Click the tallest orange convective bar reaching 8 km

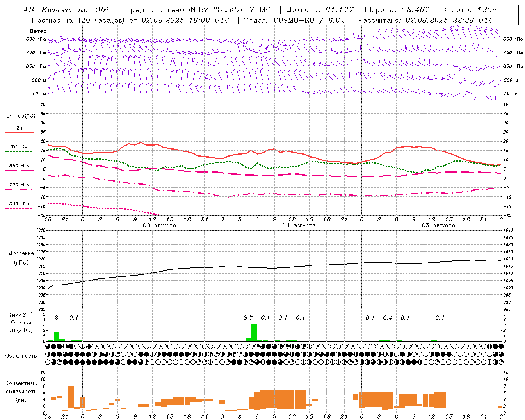(71, 397)
